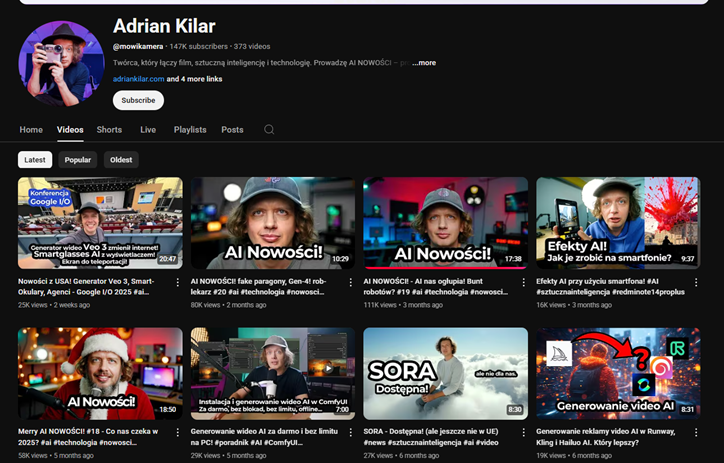
Task: Open SORA Dostępna video thumbnail
Action: point(446,373)
